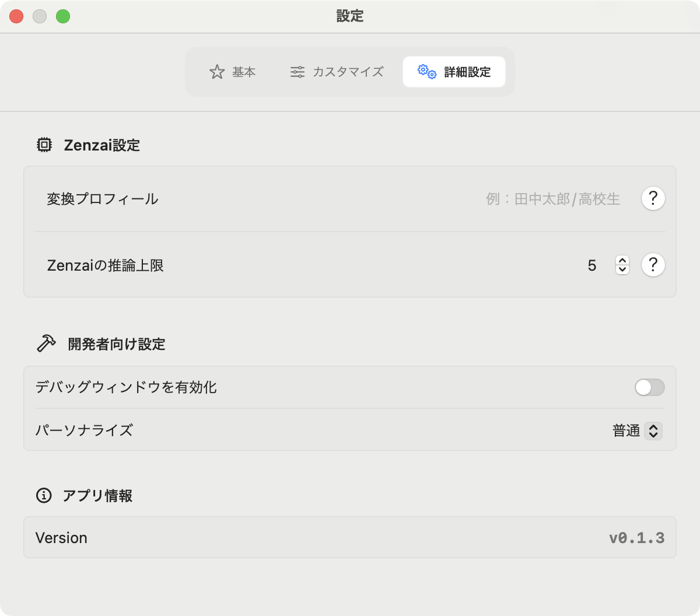
Task: Switch to the 基本 tab
Action: pos(233,72)
